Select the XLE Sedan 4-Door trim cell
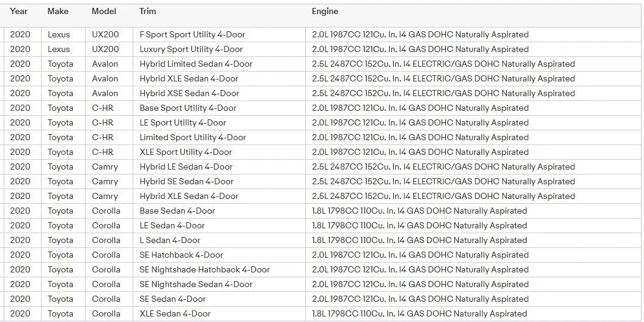 175,314
